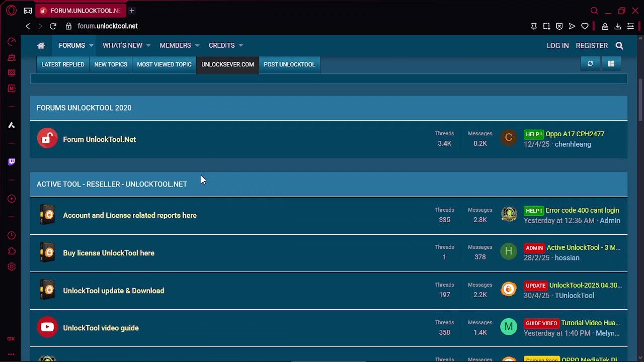The width and height of the screenshot is (644, 362).
Task: Open the Forums nav item
Action: [72, 45]
